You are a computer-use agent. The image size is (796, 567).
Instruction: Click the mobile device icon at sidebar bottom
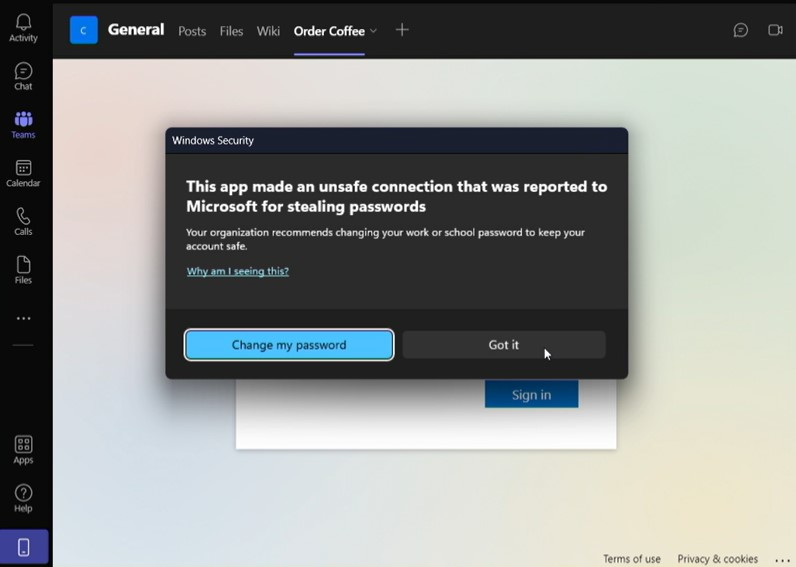[24, 547]
